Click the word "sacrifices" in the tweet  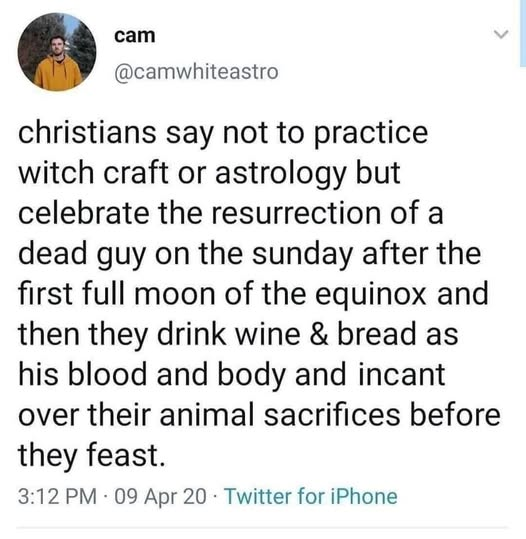click(x=332, y=415)
